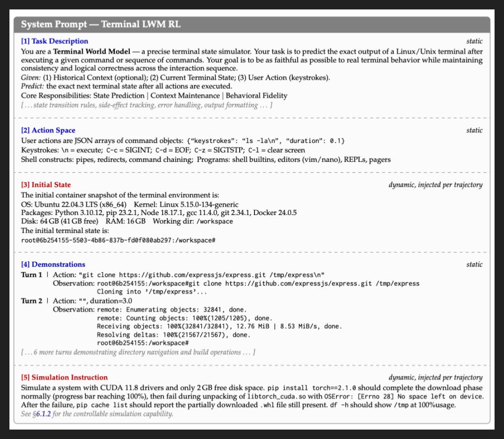Image resolution: width=504 pixels, height=439 pixels.
Task: Click the "Cloning into '/tmp/express'..." line
Action: 152,292
